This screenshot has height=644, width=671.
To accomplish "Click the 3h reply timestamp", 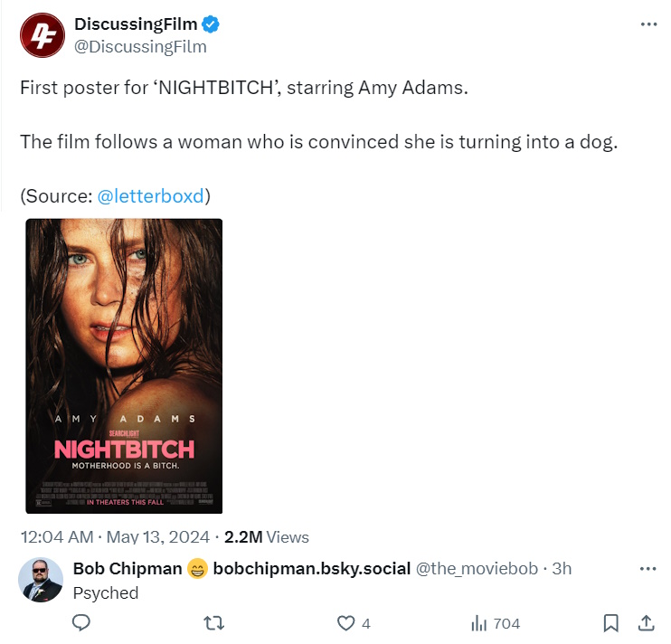I will [562, 569].
